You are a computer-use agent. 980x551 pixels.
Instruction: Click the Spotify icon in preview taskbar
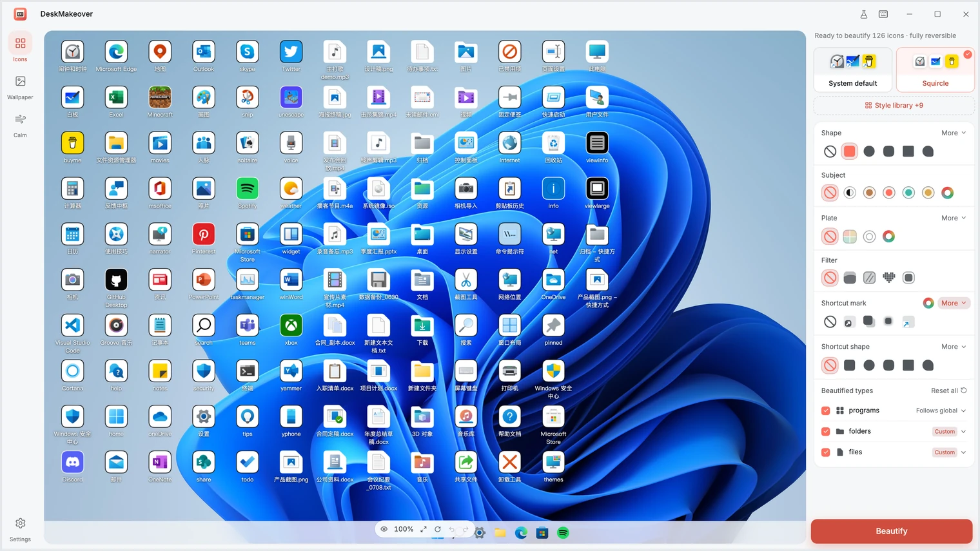(563, 533)
